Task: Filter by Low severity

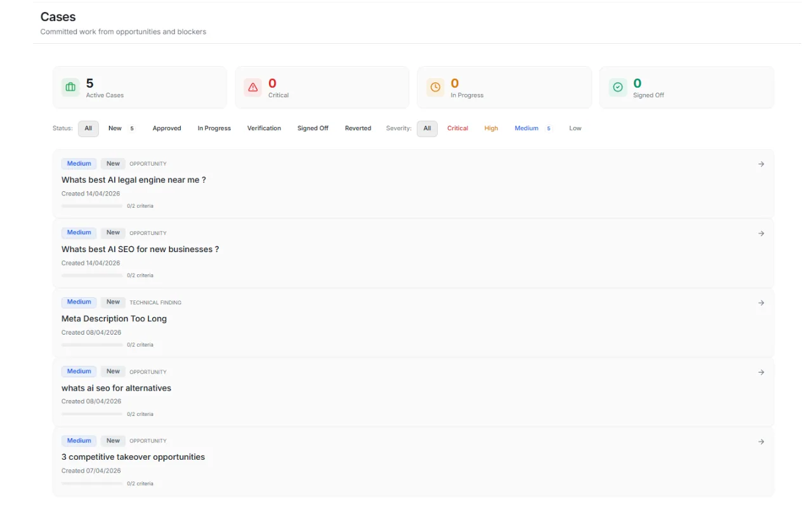Action: 575,128
